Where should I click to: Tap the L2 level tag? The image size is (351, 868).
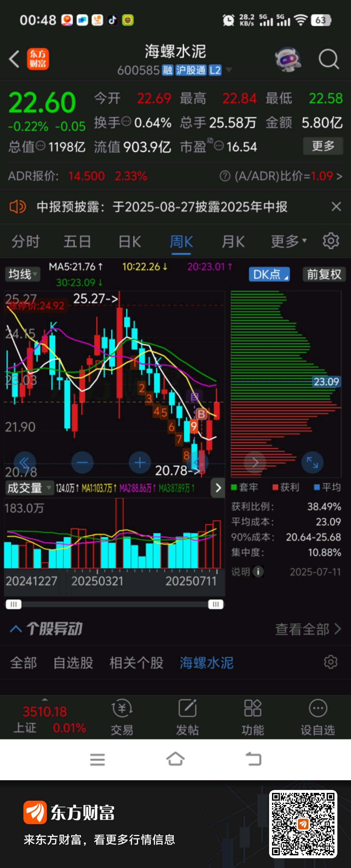tap(215, 70)
